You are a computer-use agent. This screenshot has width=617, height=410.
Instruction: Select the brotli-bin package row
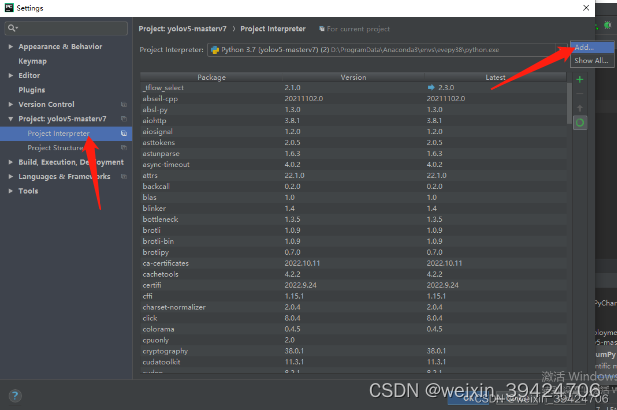353,241
